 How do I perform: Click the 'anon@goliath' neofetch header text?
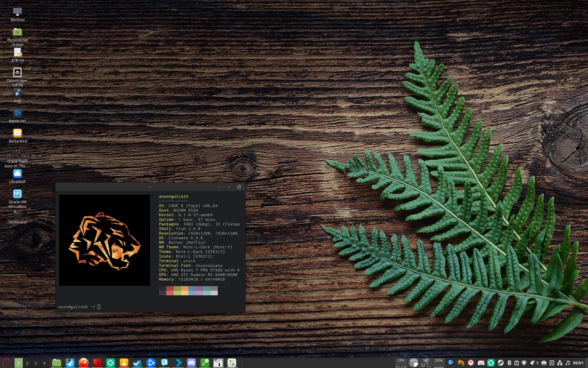(x=174, y=197)
